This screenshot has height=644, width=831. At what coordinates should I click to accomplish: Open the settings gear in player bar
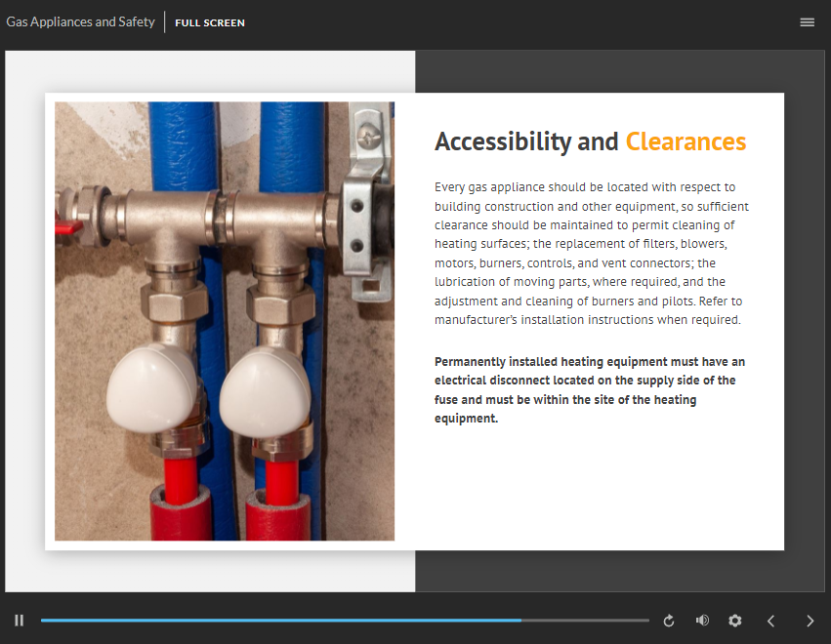735,621
